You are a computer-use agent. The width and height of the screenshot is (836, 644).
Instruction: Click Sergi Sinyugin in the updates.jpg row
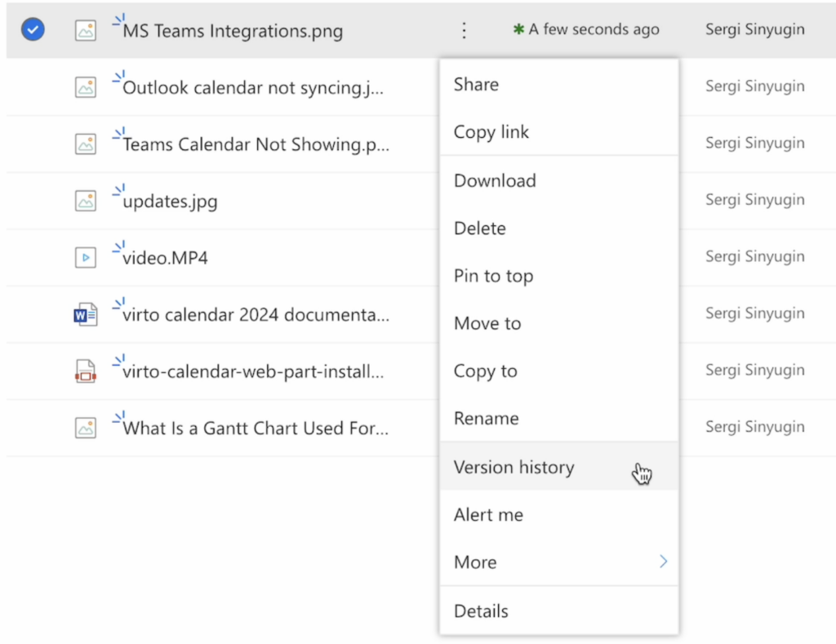(755, 199)
